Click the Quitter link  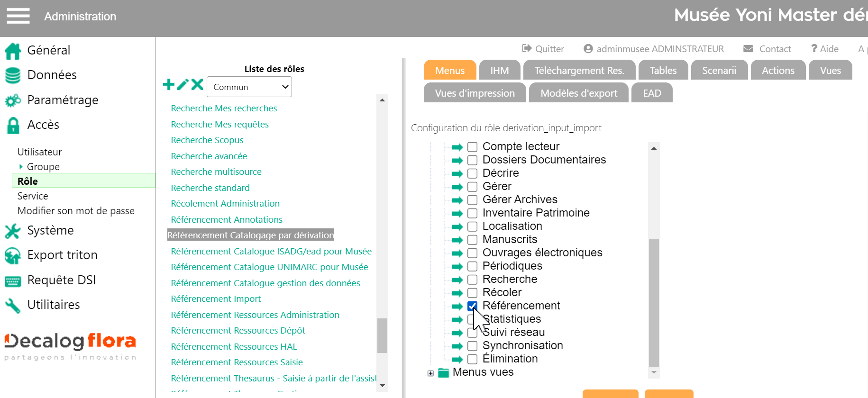pyautogui.click(x=543, y=49)
